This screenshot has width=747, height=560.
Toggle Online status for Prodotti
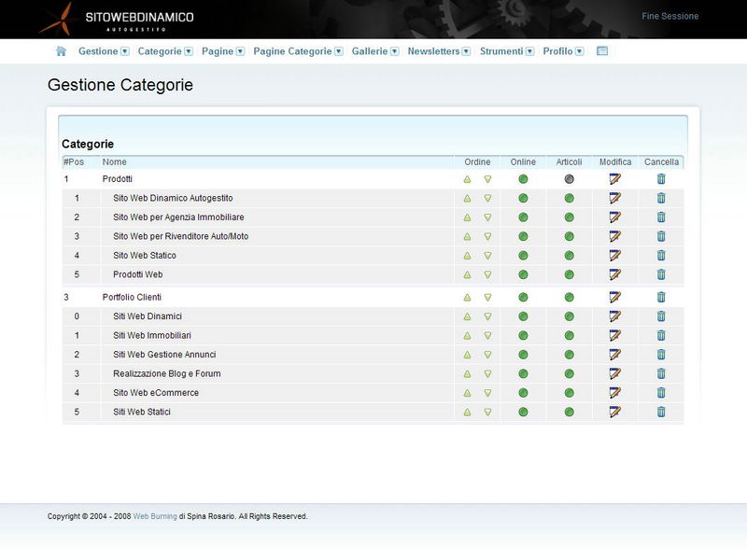523,179
